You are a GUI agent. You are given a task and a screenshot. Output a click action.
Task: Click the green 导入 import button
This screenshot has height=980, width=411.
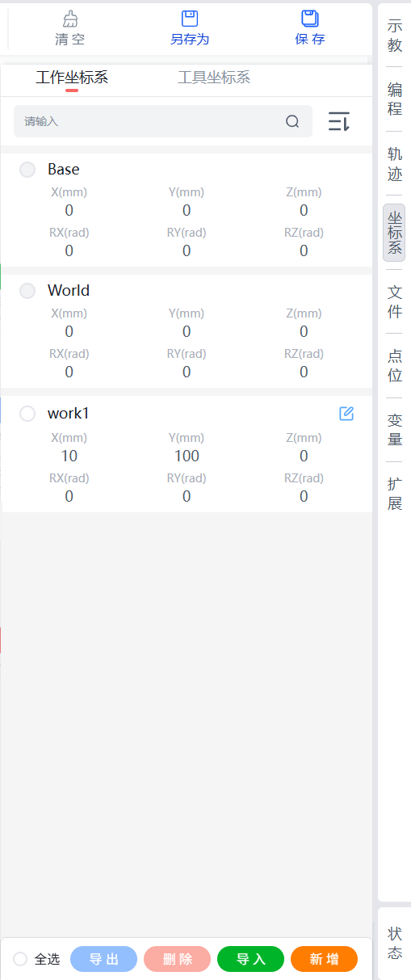coord(251,959)
